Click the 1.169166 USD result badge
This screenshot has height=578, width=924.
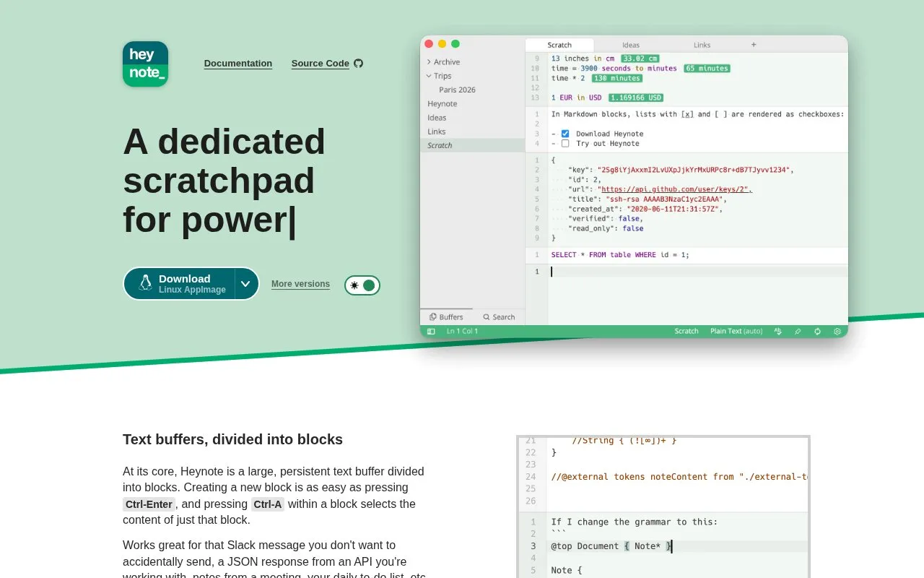tap(636, 98)
